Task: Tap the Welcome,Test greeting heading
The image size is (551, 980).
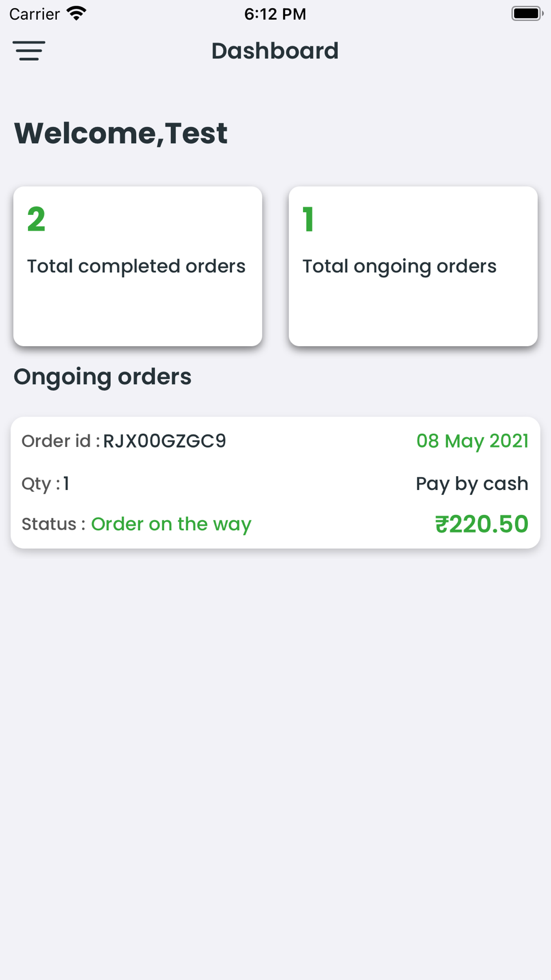Action: tap(121, 133)
